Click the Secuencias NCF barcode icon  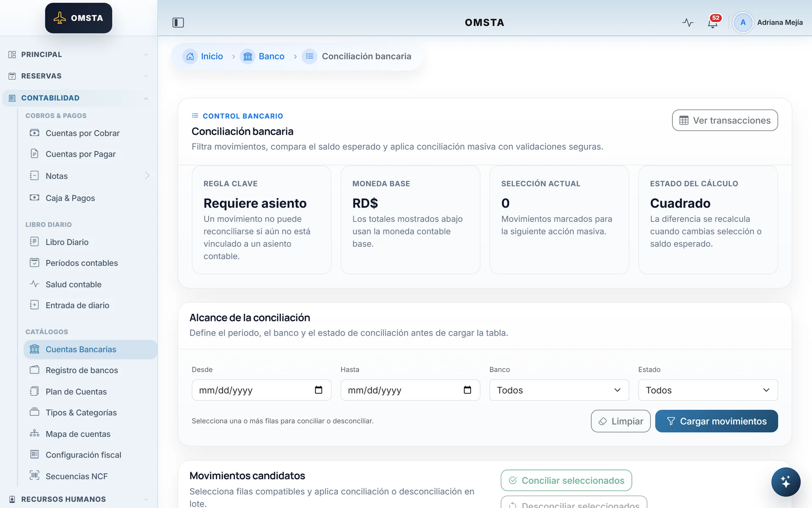[34, 475]
